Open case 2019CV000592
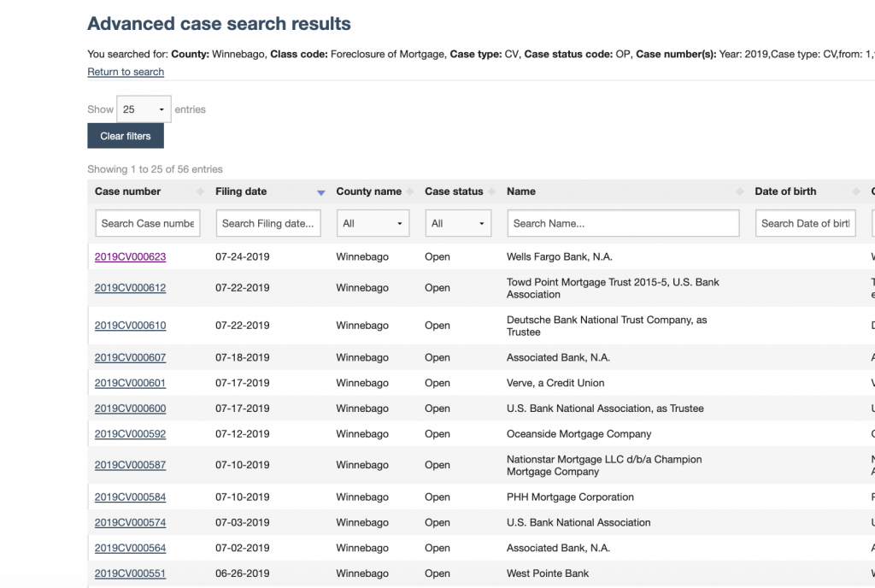Viewport: 875px width, 588px height. click(x=130, y=434)
